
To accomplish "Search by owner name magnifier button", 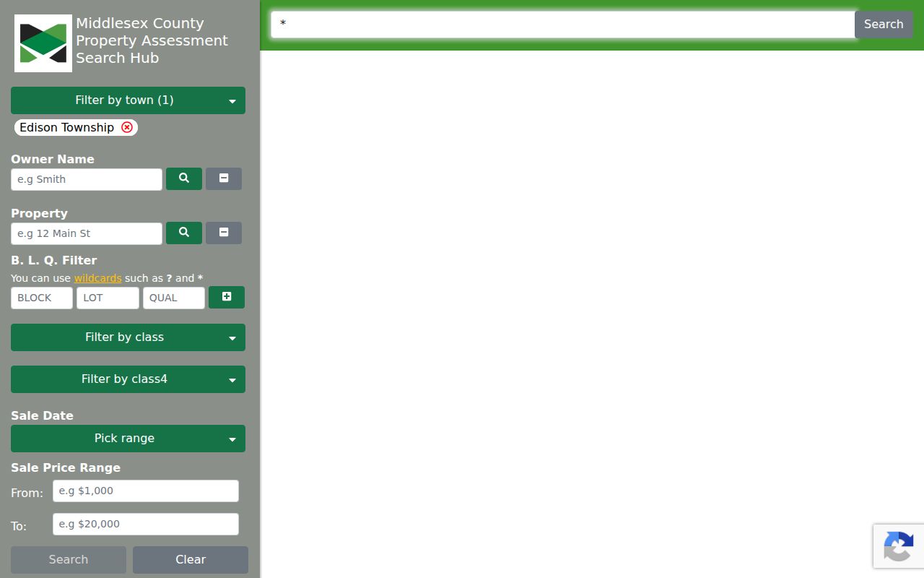I will (184, 178).
